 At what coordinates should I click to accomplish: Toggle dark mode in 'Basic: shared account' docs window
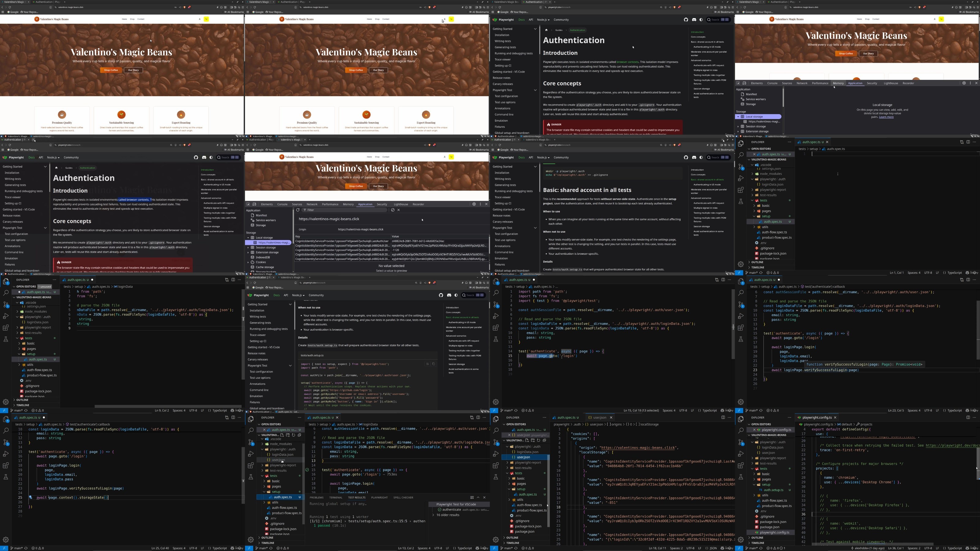click(701, 157)
